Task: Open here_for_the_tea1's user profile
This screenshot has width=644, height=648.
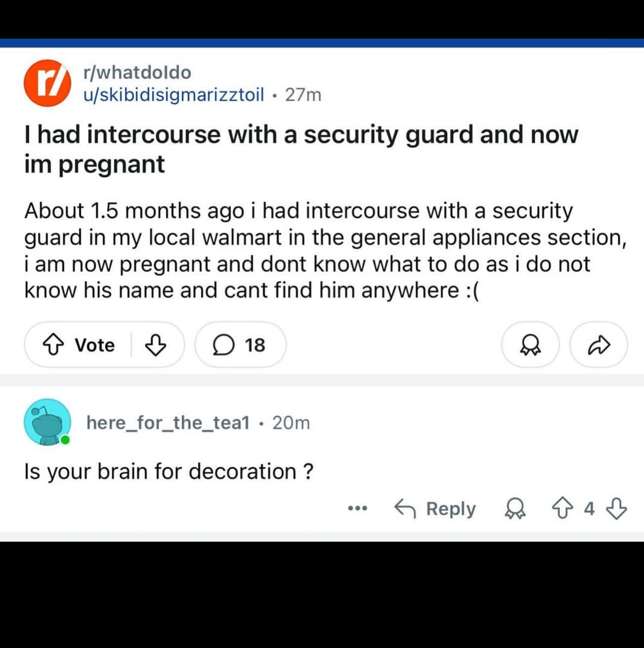Action: pyautogui.click(x=168, y=422)
